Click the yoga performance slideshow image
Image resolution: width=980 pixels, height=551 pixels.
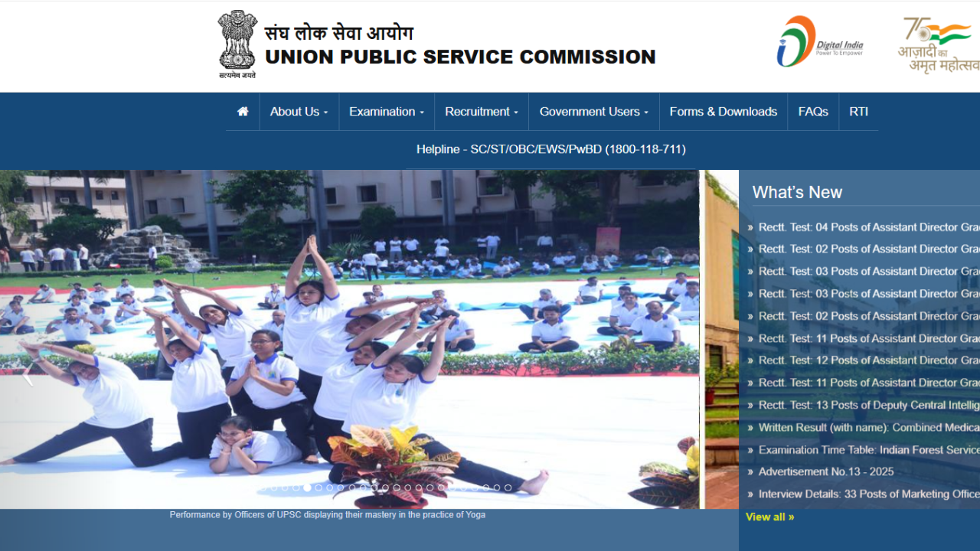pos(349,338)
